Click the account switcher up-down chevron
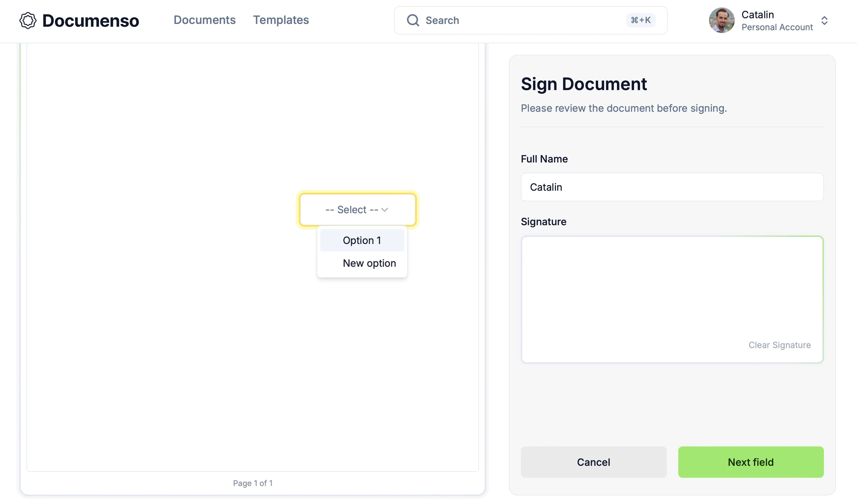 coord(824,21)
